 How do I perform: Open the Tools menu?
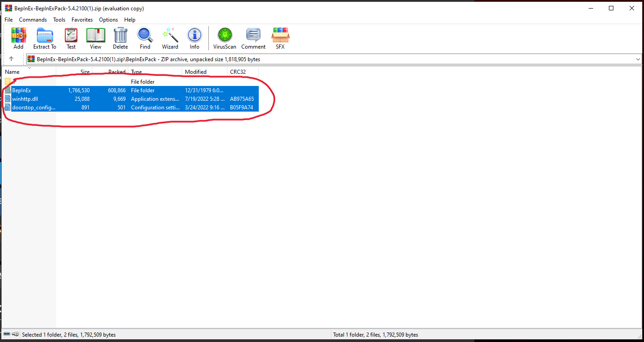coord(59,20)
